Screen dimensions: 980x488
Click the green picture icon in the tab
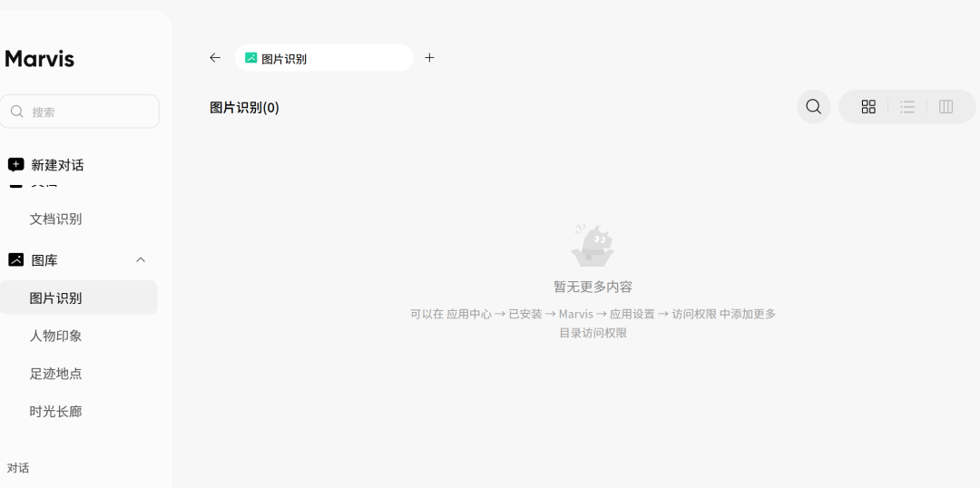point(250,58)
